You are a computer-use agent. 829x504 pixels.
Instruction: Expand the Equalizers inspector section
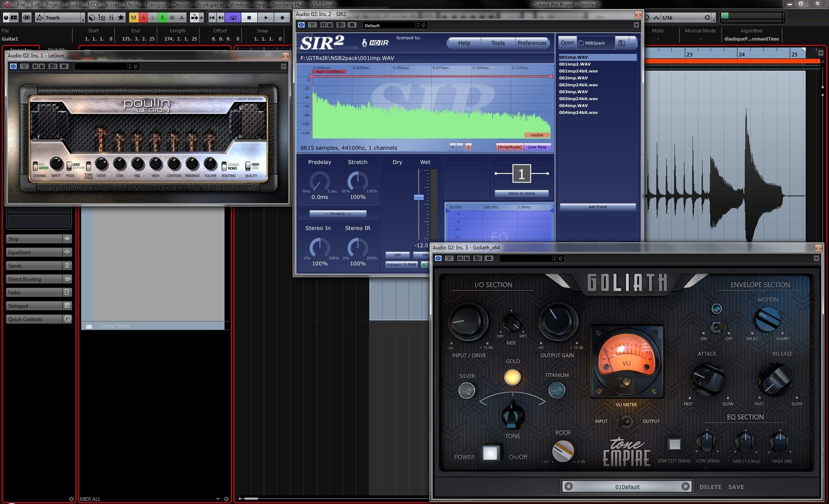pyautogui.click(x=34, y=252)
